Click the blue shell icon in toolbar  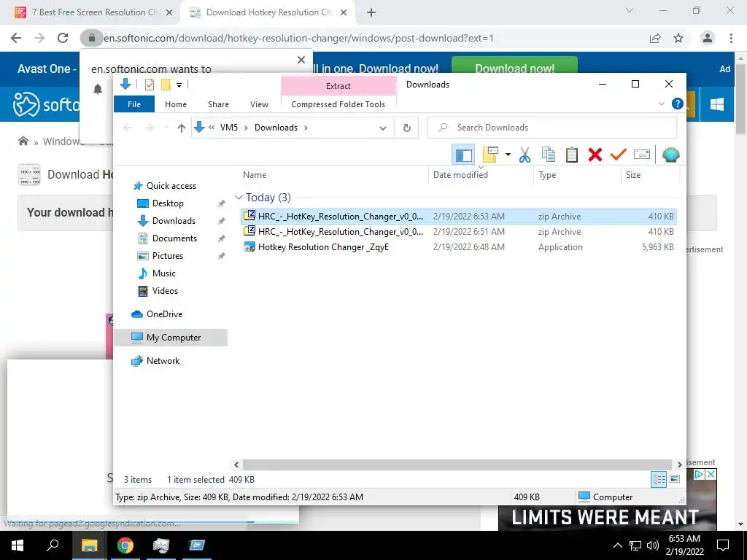coord(671,155)
